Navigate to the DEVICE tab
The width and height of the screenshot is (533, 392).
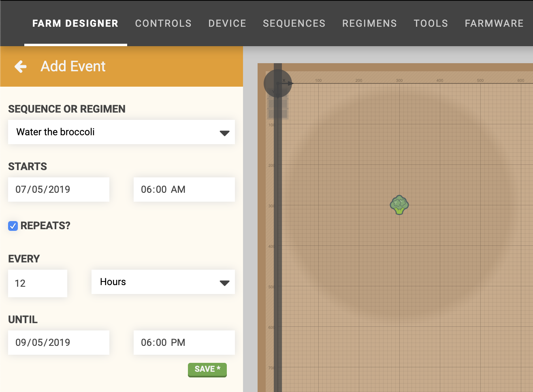[x=227, y=23]
